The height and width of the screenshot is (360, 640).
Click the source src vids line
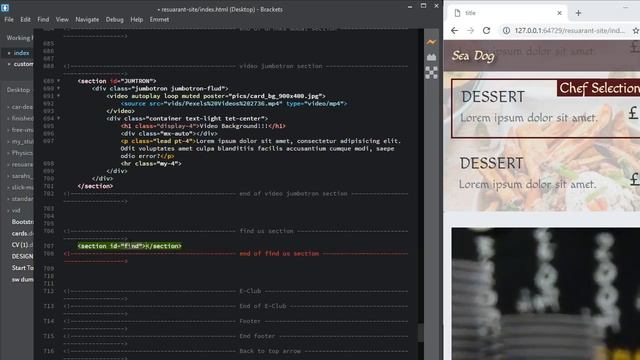[233, 104]
